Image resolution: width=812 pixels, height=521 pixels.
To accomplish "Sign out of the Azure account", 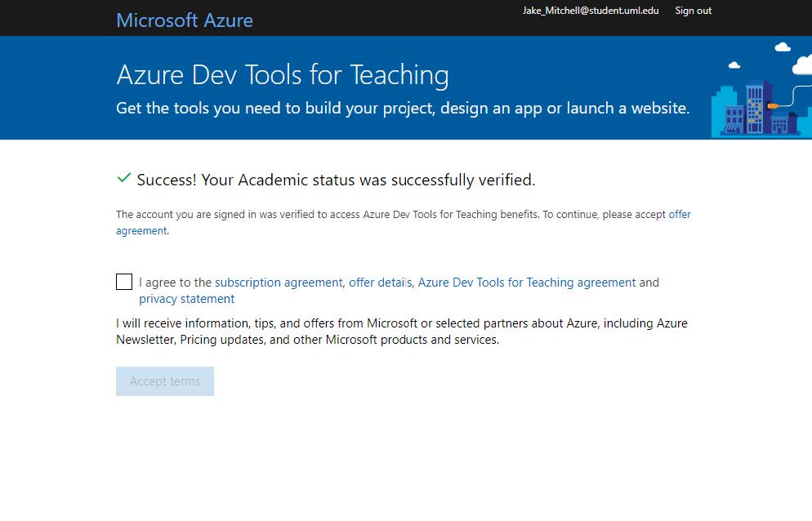I will tap(693, 11).
